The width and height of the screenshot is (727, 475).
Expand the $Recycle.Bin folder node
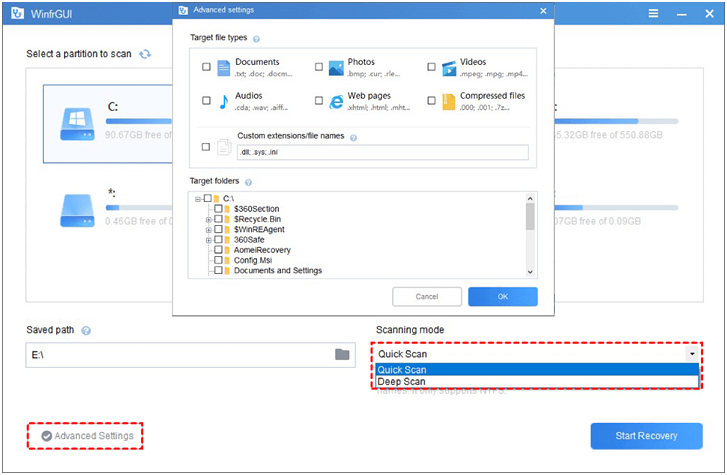tap(208, 219)
